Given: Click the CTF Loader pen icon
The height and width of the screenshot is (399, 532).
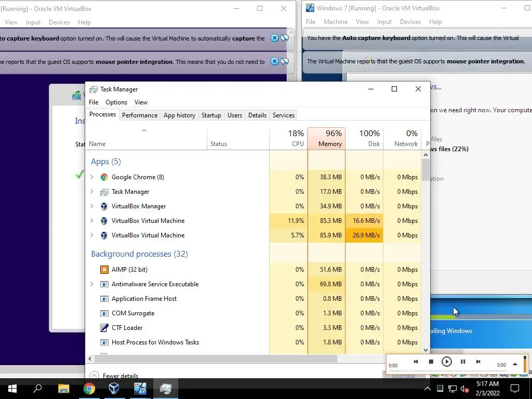Looking at the screenshot, I should [104, 328].
